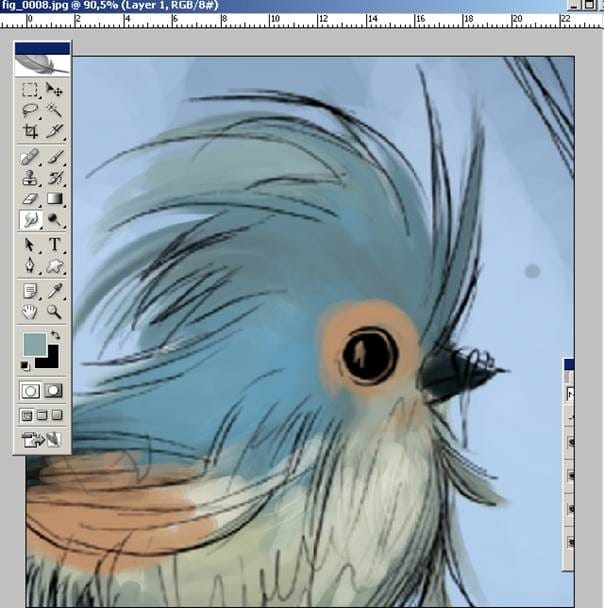Activate the Magic Wand tool

click(54, 111)
